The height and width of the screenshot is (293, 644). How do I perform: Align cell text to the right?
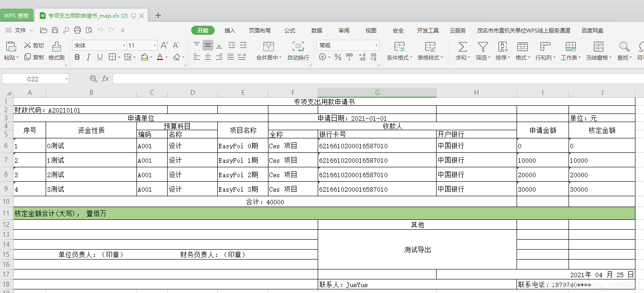(219, 57)
